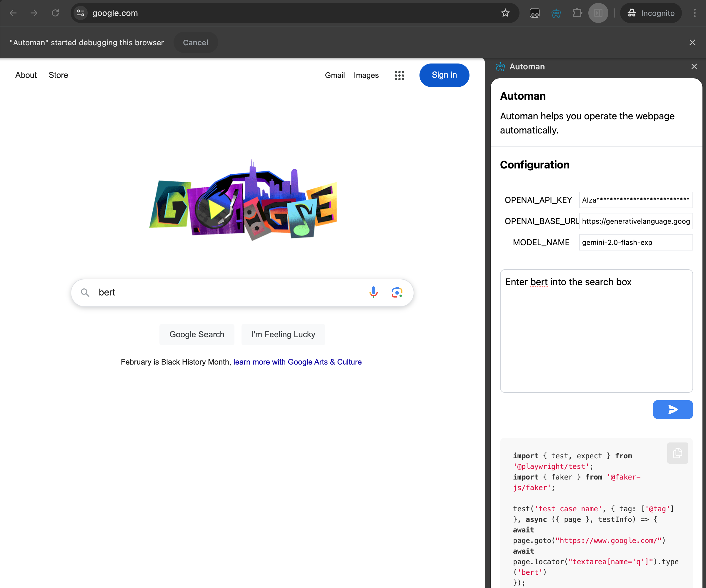Focus the Automan prompt text area
The width and height of the screenshot is (706, 588).
tap(596, 331)
